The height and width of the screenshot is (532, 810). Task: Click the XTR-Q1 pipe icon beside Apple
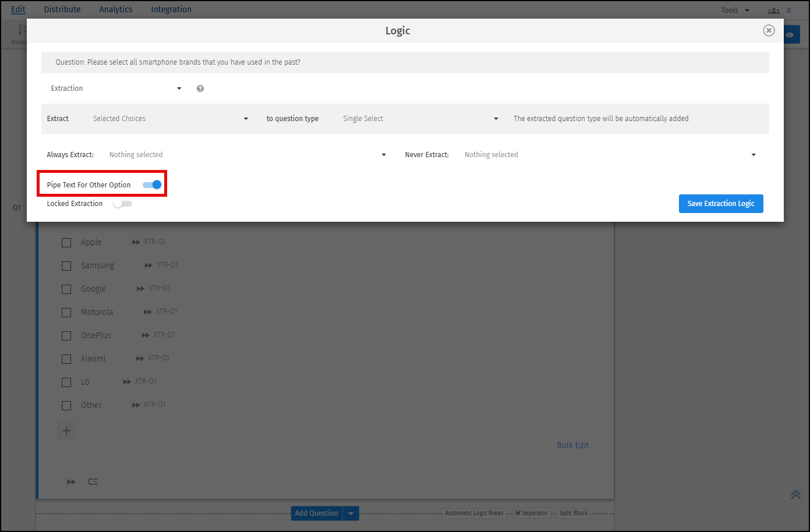(135, 242)
